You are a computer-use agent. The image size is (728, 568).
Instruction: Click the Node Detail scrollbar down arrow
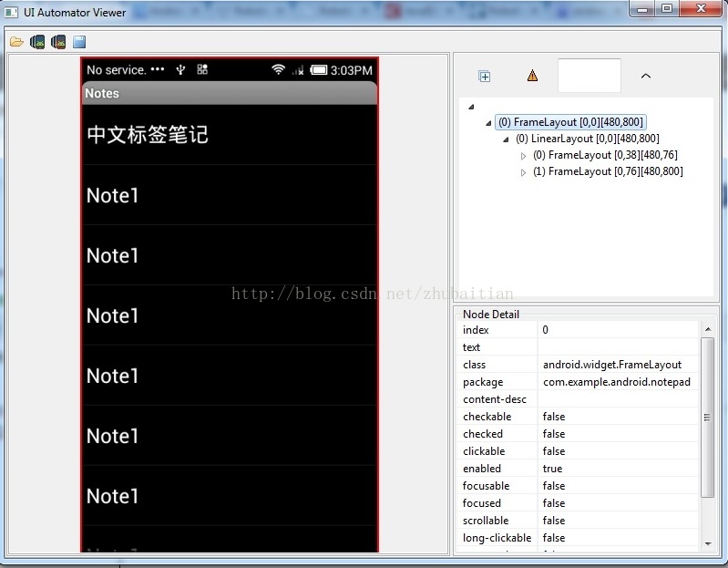708,544
